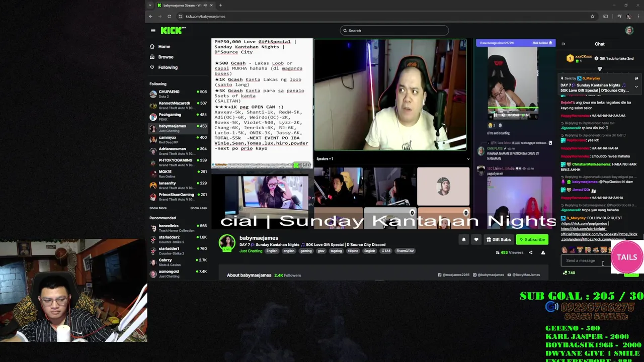Open Adrianeowmen channel
Viewport: 644px width, 362px height.
coord(178,151)
